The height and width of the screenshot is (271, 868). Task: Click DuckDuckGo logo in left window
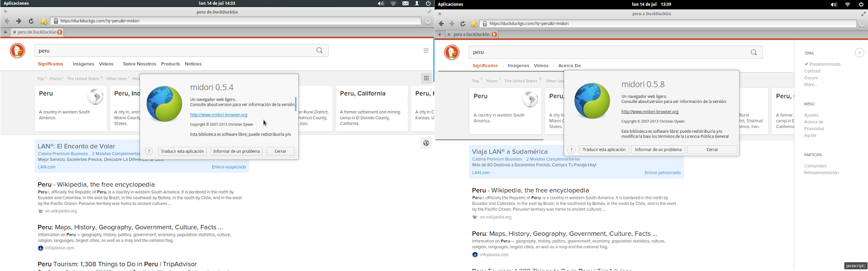(x=17, y=51)
